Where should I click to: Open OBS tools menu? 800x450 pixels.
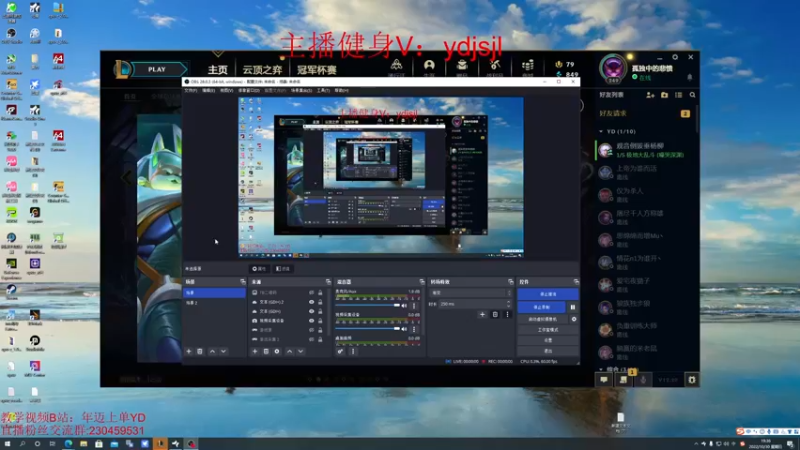(323, 90)
